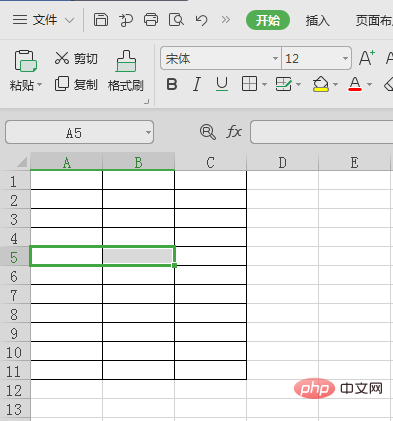Click the eraser clear formatting icon
Screen dimensions: 393x421
point(388,84)
